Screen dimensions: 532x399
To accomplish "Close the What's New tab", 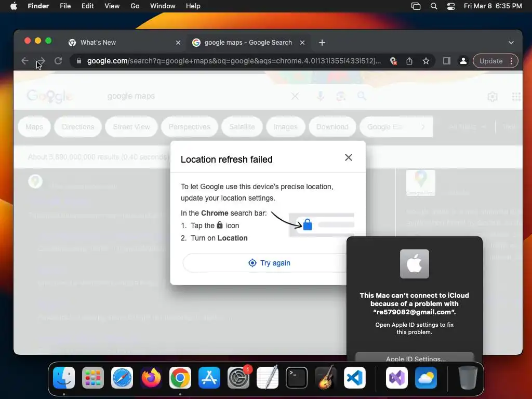I will click(x=178, y=43).
